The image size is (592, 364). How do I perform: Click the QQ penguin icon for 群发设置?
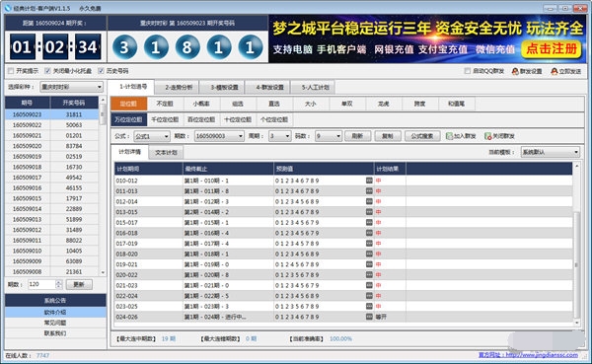click(x=515, y=71)
